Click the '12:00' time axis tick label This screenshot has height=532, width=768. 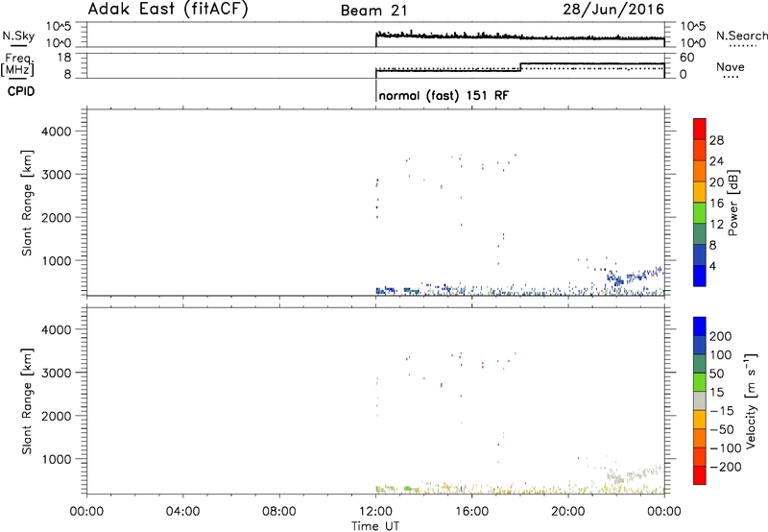(375, 512)
